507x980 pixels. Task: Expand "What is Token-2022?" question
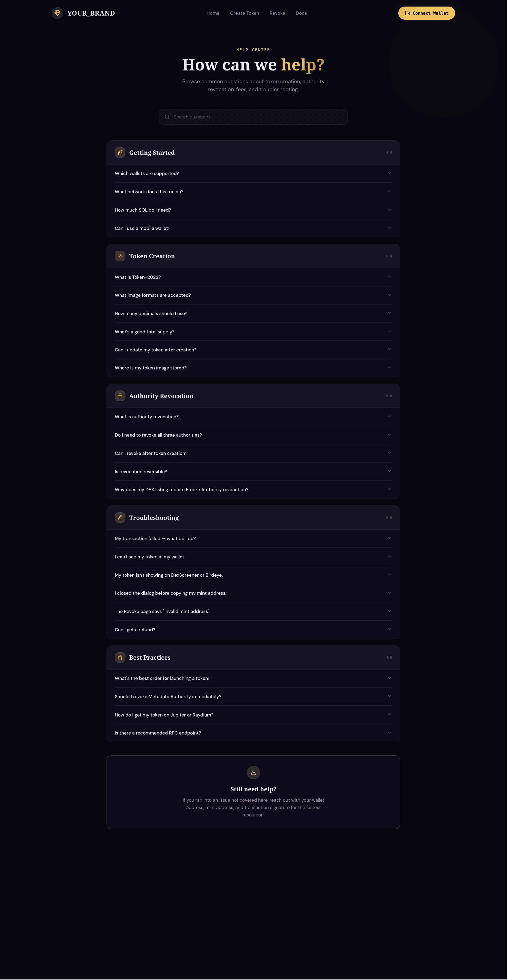253,277
